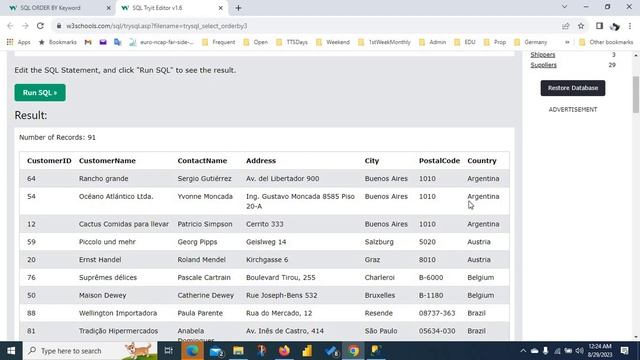This screenshot has height=360, width=640.
Task: Open the Open bookmarks folder
Action: pos(256,42)
